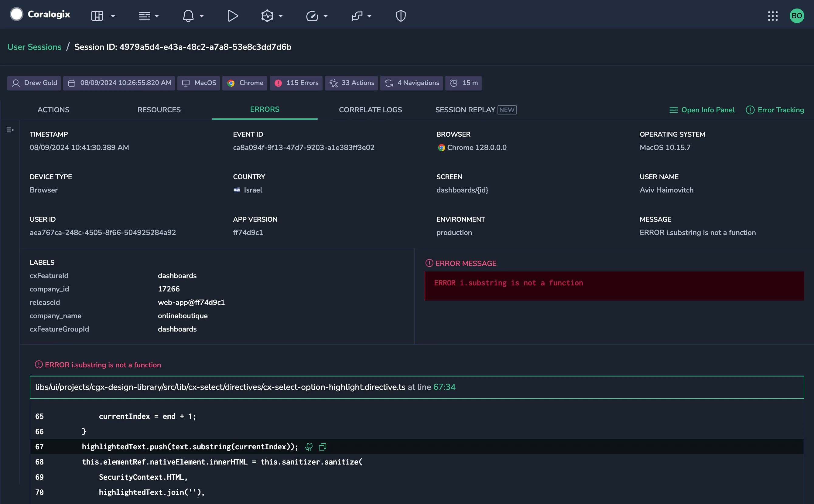This screenshot has height=504, width=814.
Task: Click releaseId value web-app@ff74d9c1
Action: (x=191, y=302)
